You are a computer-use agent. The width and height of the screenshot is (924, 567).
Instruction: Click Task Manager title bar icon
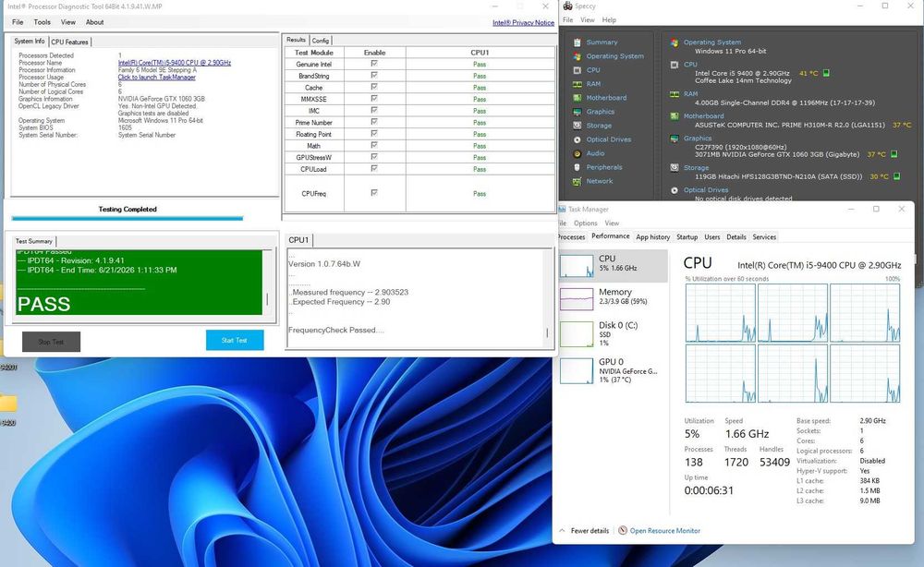(x=562, y=209)
